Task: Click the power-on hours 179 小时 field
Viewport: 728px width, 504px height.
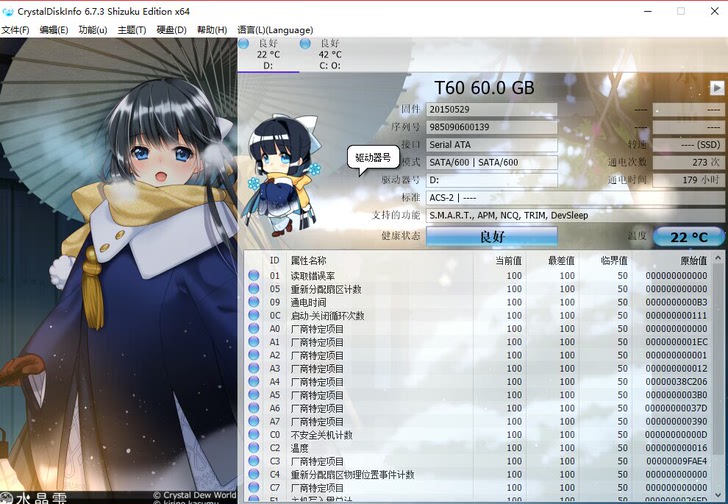Action: [x=688, y=180]
